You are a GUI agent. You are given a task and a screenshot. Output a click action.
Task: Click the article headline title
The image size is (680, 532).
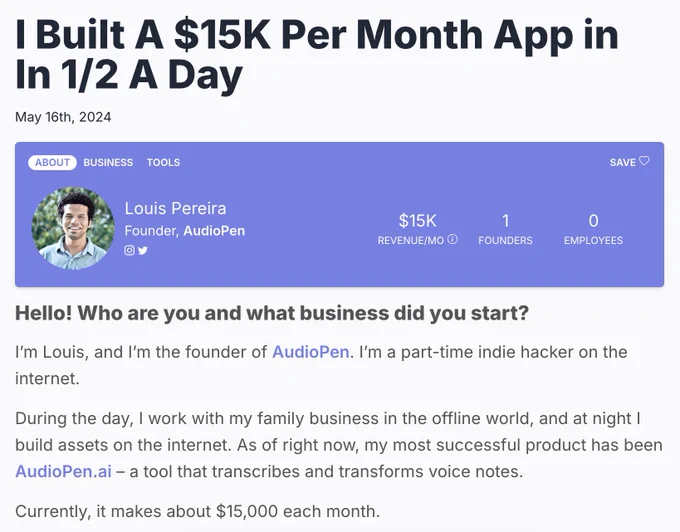point(316,54)
